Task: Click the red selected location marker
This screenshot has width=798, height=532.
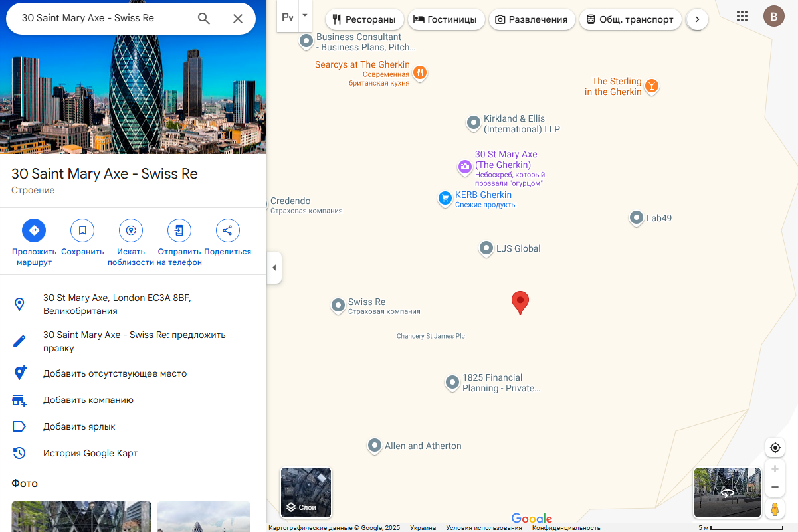Action: (520, 302)
